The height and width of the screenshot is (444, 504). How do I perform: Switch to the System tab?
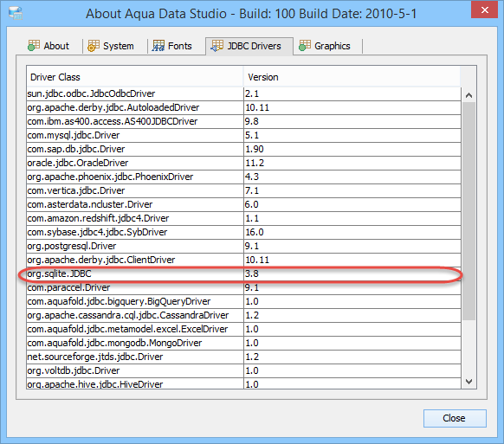tap(111, 46)
